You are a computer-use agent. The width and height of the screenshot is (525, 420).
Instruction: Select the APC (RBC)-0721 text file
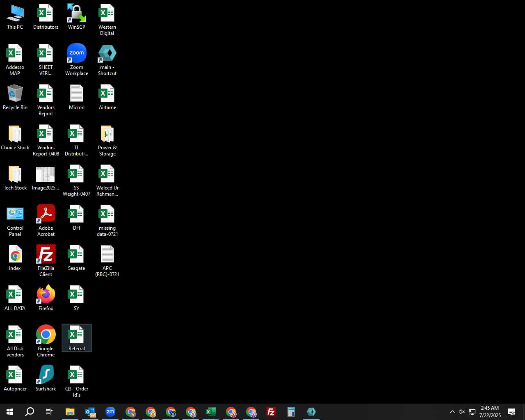107,261
